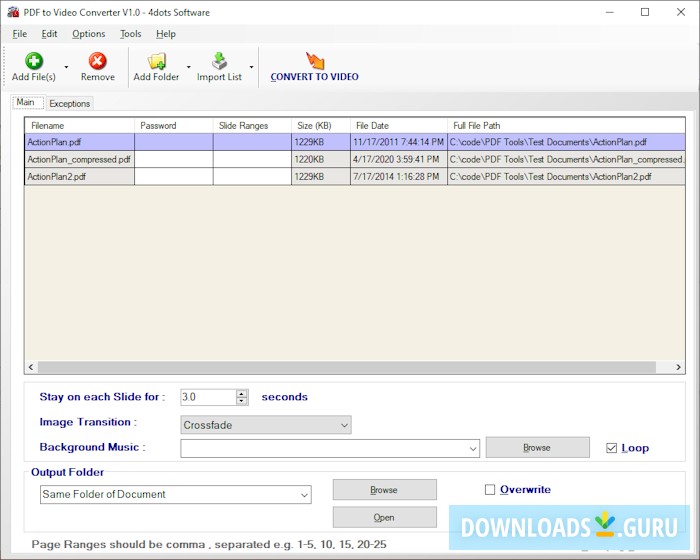The width and height of the screenshot is (700, 560).
Task: Click the Add Folder icon
Action: tap(156, 62)
